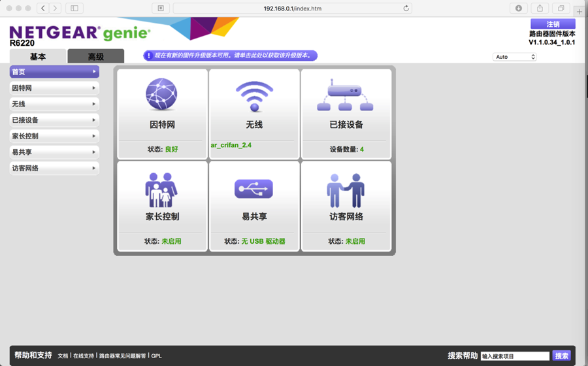The width and height of the screenshot is (588, 366).
Task: Open the GPL link in footer
Action: pos(156,356)
